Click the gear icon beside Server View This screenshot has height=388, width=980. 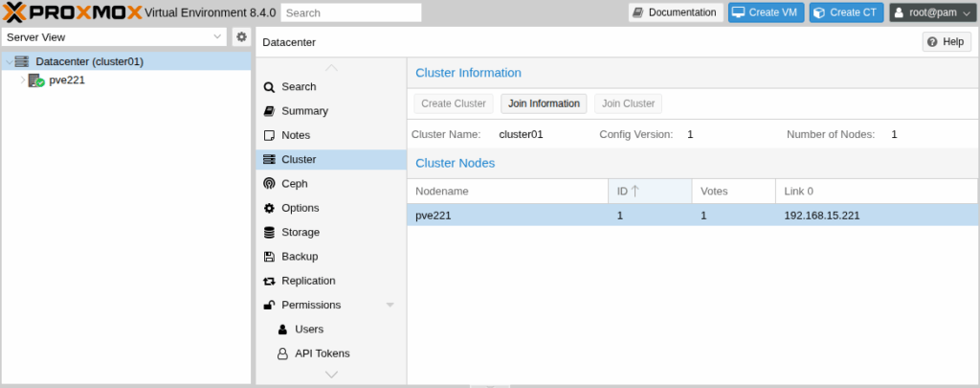click(x=241, y=37)
